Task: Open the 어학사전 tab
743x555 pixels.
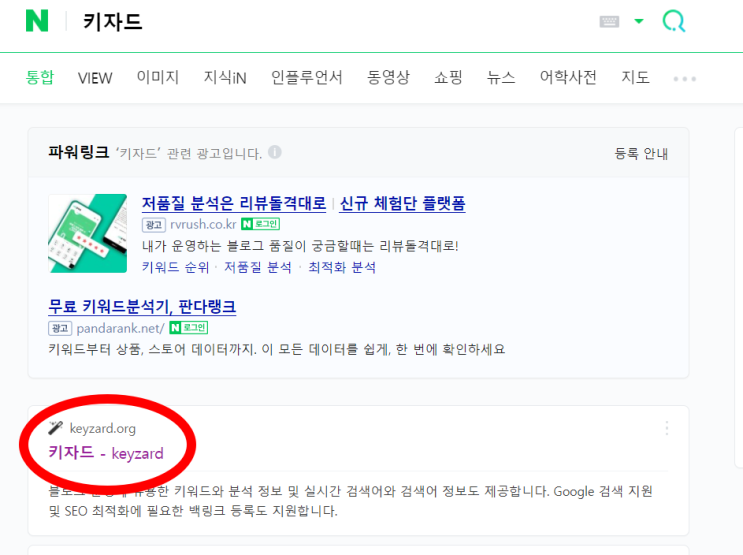Action: pos(568,77)
